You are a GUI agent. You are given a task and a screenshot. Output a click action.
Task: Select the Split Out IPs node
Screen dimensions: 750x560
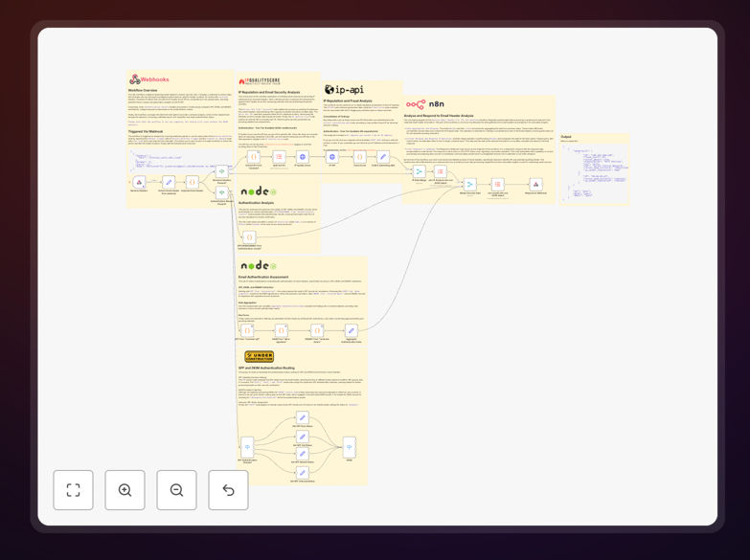pyautogui.click(x=279, y=157)
